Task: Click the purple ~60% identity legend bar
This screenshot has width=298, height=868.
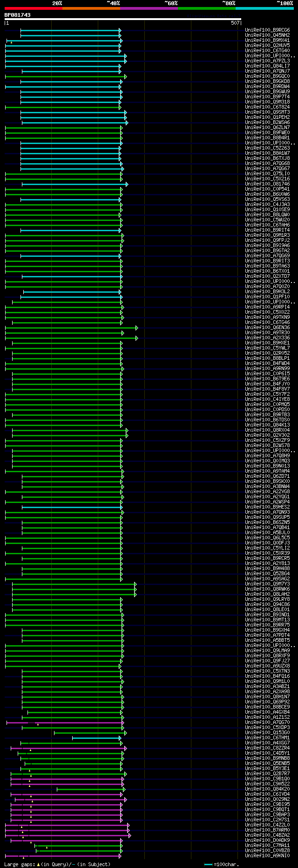Action: click(x=149, y=8)
